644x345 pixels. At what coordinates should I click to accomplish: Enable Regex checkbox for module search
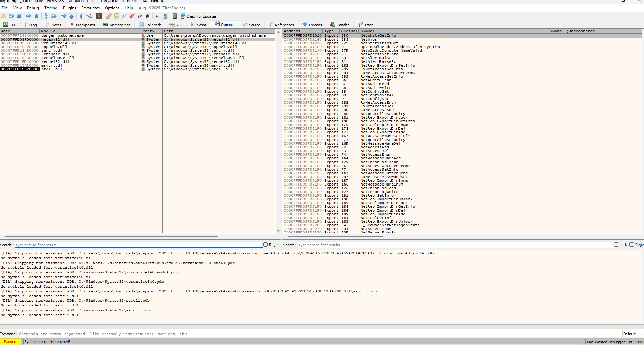click(266, 245)
